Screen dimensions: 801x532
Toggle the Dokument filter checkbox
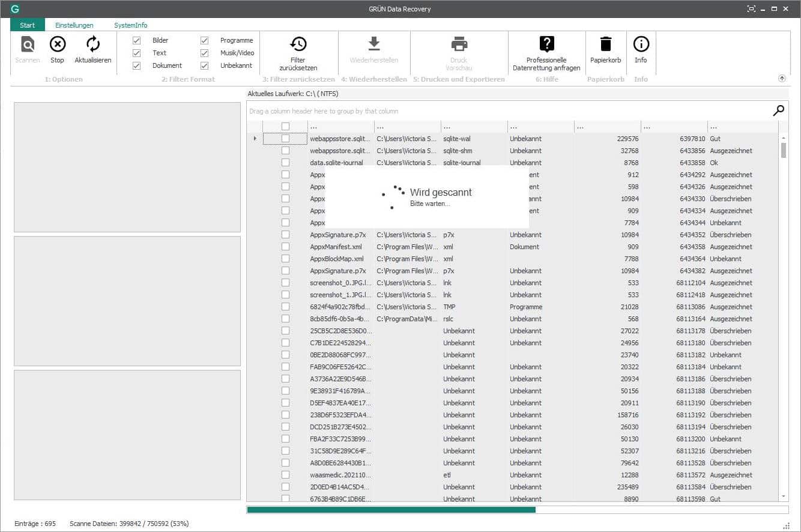point(136,65)
